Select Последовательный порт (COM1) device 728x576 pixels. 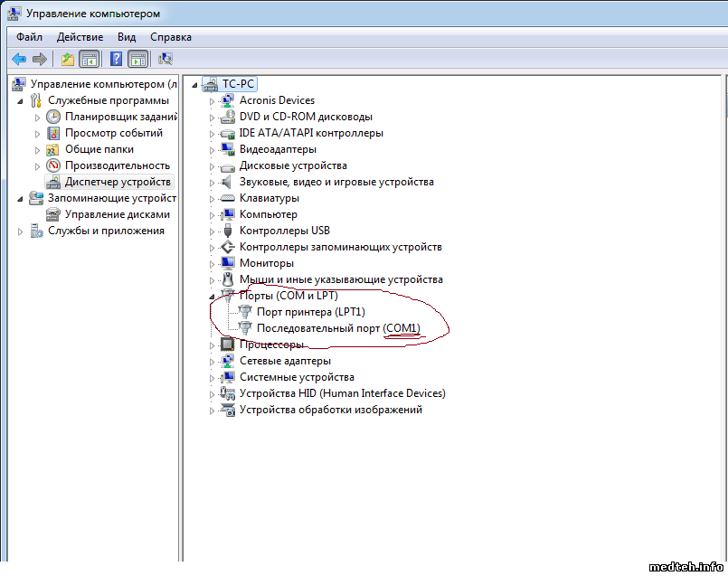[338, 328]
